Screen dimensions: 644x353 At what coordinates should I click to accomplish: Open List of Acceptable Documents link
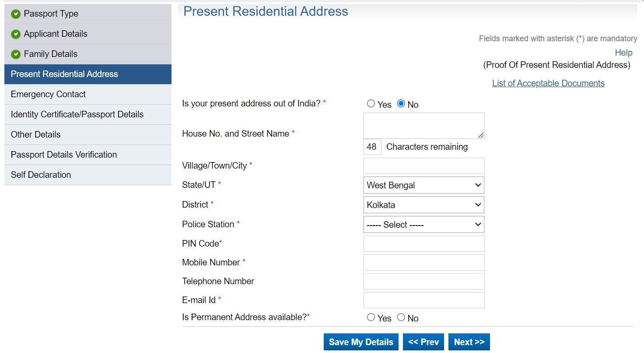coord(548,83)
